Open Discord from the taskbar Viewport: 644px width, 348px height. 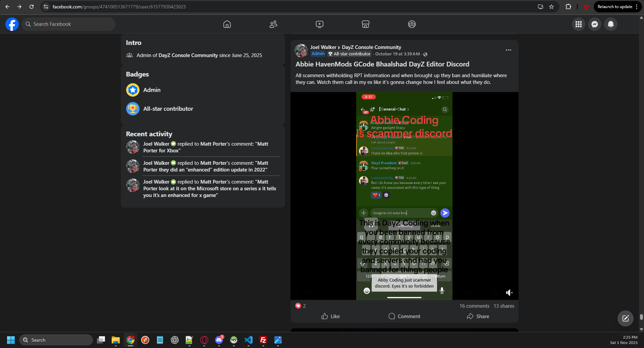[x=219, y=340]
